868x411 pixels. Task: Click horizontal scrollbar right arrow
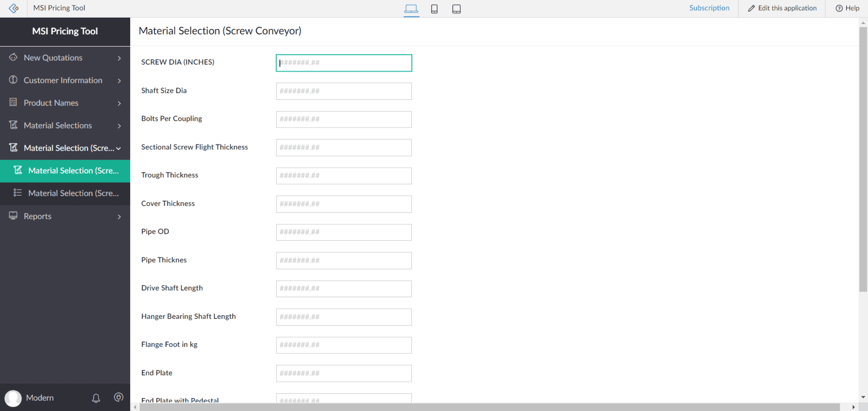click(853, 407)
